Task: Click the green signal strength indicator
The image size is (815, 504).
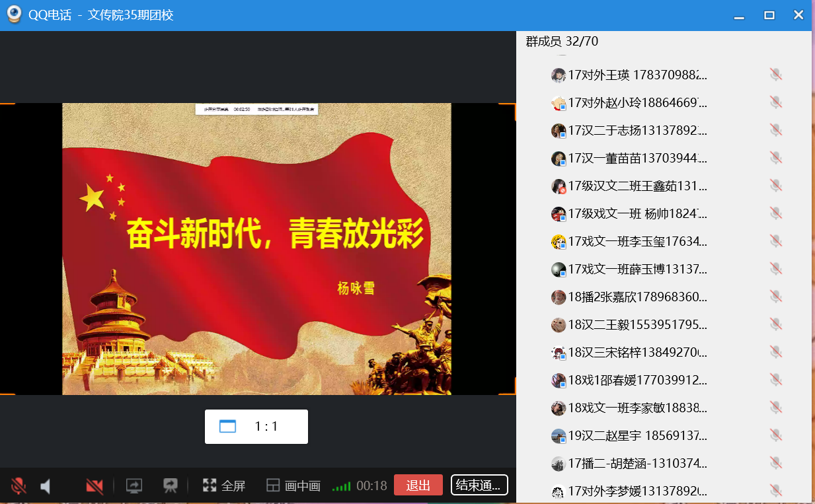Action: click(x=341, y=487)
